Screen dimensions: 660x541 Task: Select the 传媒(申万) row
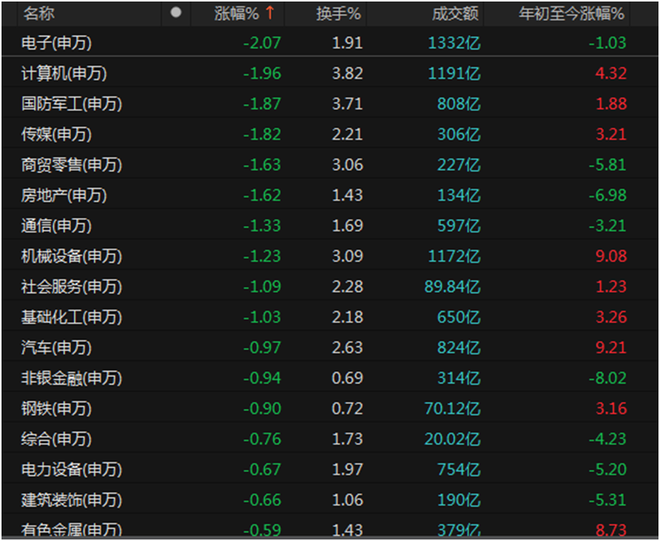[330, 134]
